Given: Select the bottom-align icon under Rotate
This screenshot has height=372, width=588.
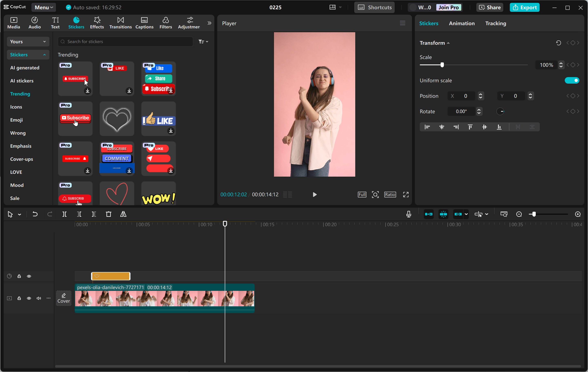Looking at the screenshot, I should pos(499,127).
